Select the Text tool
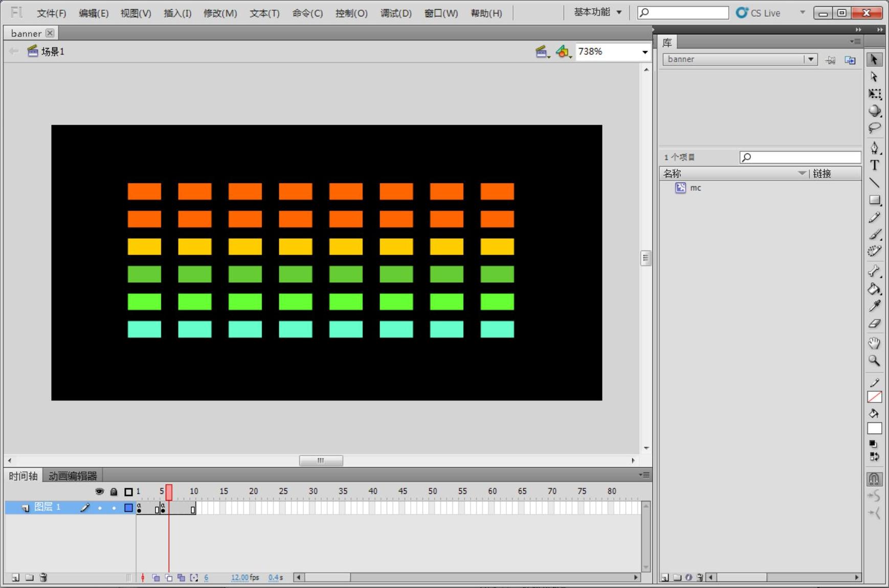 pos(874,165)
